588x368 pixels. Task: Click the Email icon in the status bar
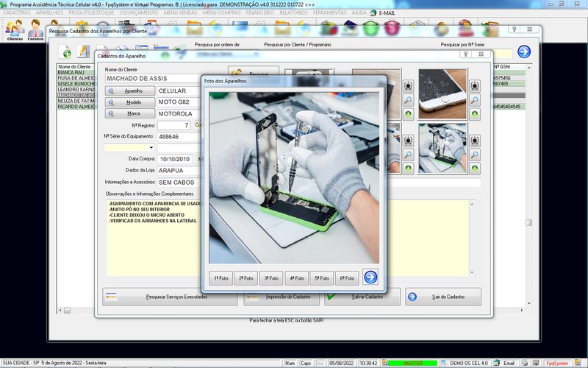pos(504,363)
